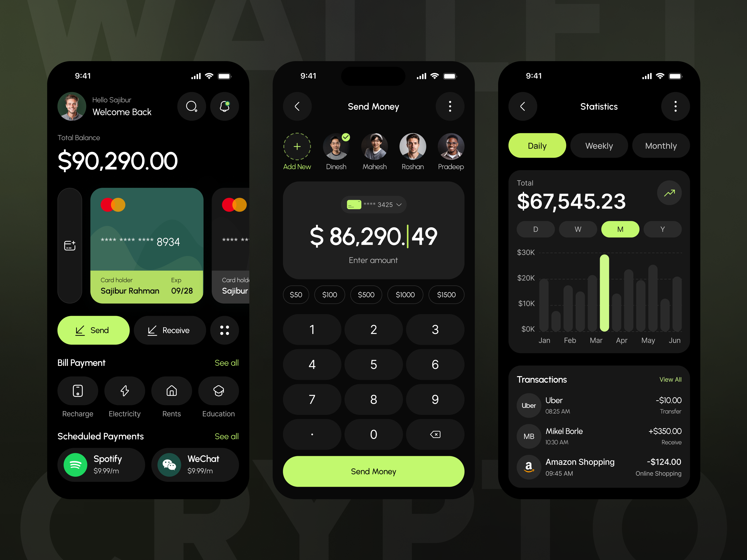Select the Weekly statistics toggle
Screen dimensions: 747x560
(598, 146)
